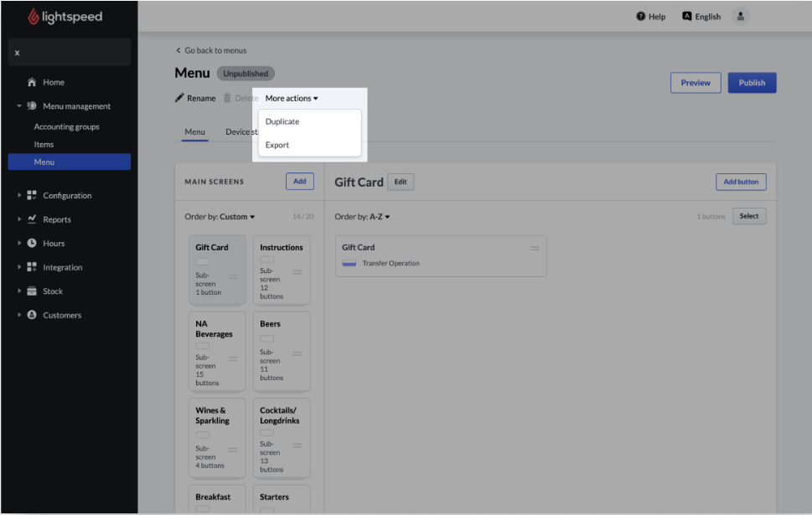
Task: Click the Help question mark icon
Action: click(641, 17)
